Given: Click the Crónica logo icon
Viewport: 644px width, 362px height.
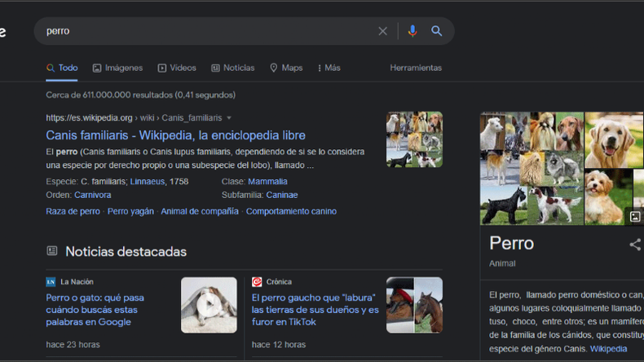Looking at the screenshot, I should (257, 282).
